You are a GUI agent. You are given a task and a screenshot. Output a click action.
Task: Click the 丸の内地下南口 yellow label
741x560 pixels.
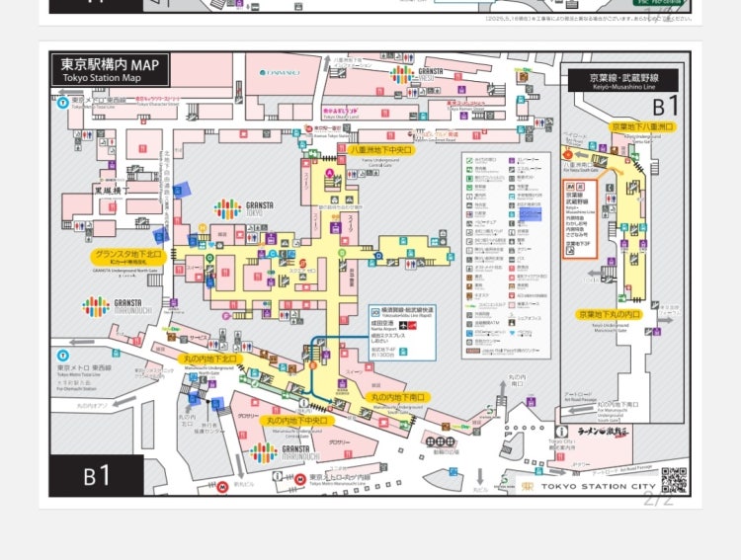click(398, 397)
